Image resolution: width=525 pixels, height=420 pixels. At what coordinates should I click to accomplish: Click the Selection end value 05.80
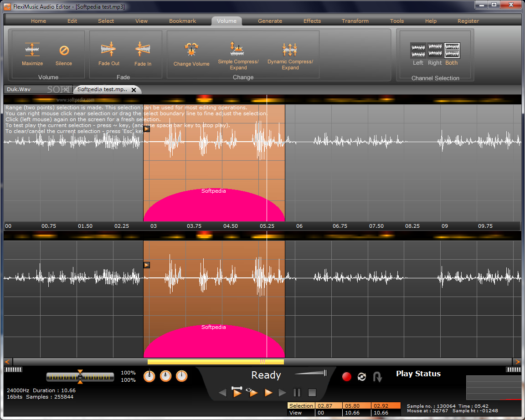[x=356, y=405]
